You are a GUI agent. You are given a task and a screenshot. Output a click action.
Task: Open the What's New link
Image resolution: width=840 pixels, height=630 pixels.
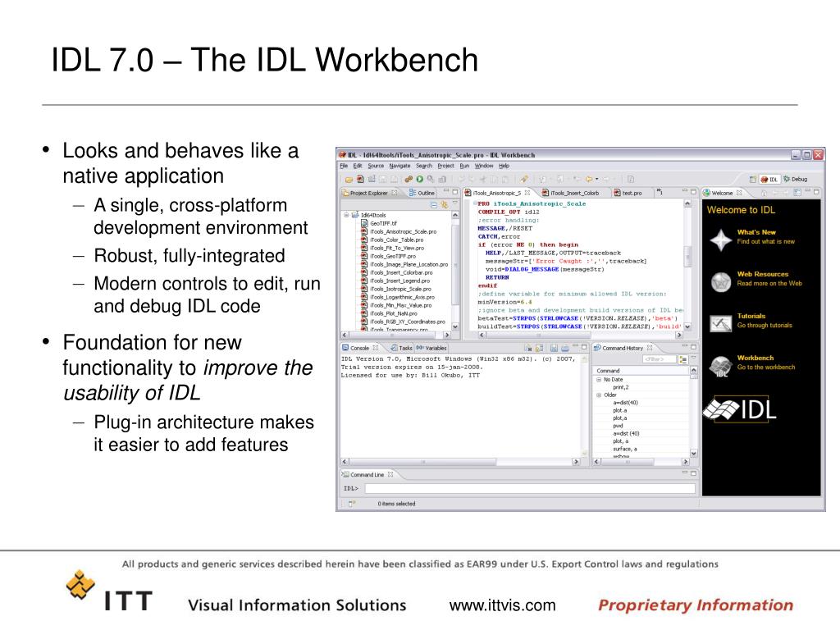coord(756,232)
